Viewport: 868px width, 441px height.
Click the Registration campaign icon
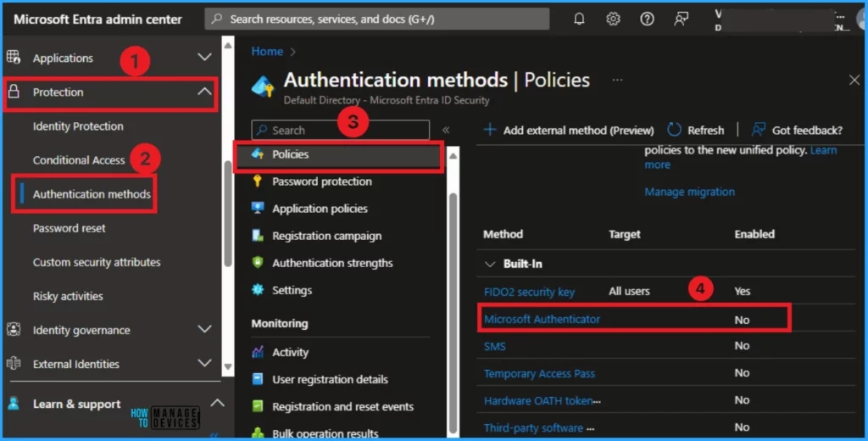click(x=258, y=235)
